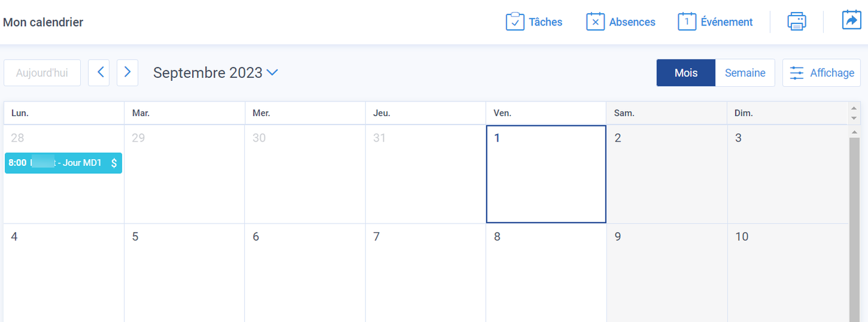Click the Événement calendar icon
Screen dimensions: 868x322
click(687, 22)
